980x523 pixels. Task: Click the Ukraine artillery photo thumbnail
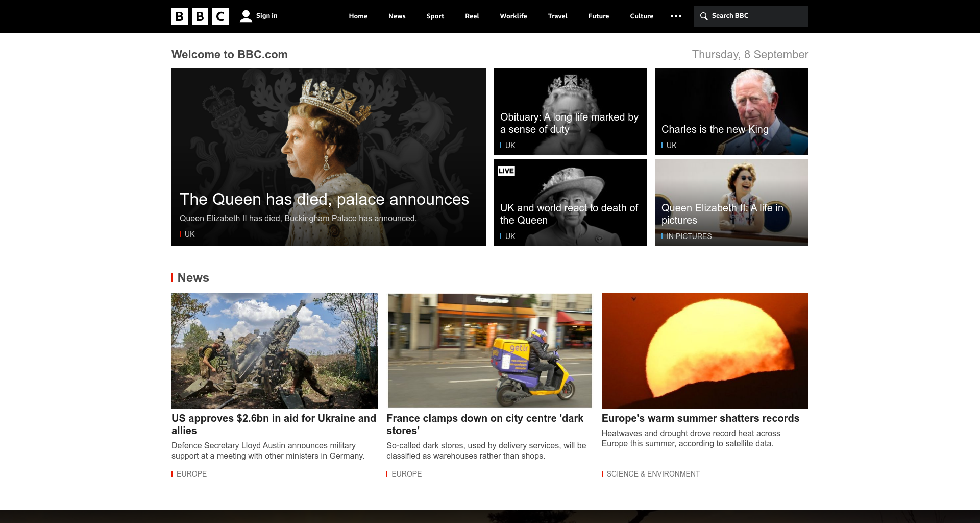275,350
